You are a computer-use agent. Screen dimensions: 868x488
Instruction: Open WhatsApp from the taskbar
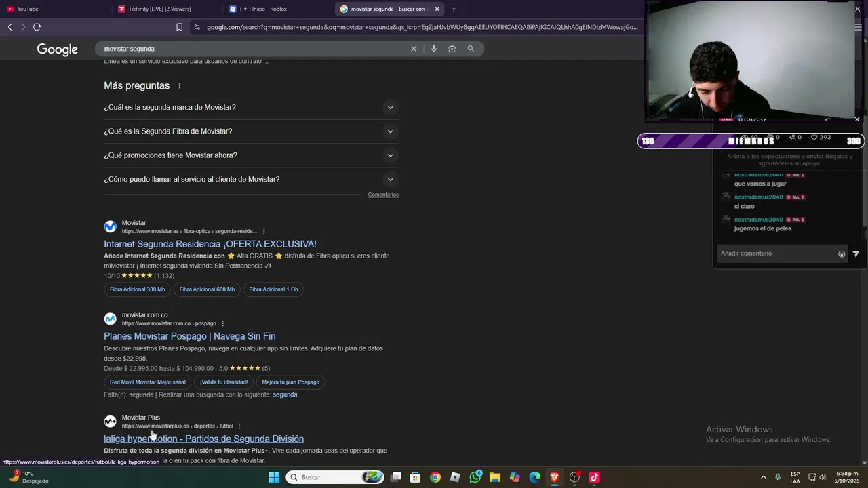(475, 477)
